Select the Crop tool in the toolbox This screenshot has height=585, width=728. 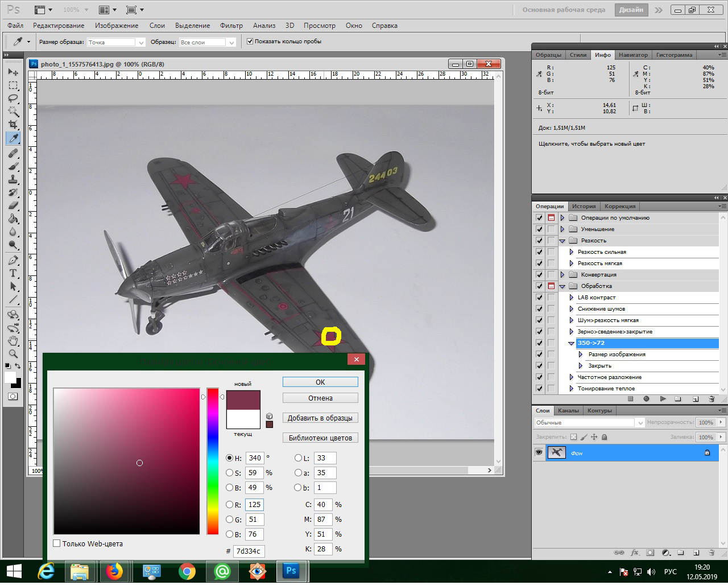(x=13, y=124)
